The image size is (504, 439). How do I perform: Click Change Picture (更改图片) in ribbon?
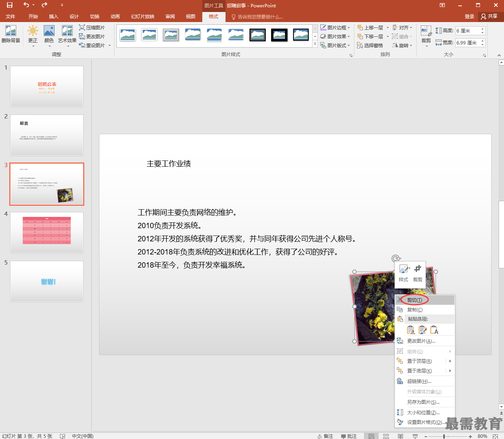point(92,36)
